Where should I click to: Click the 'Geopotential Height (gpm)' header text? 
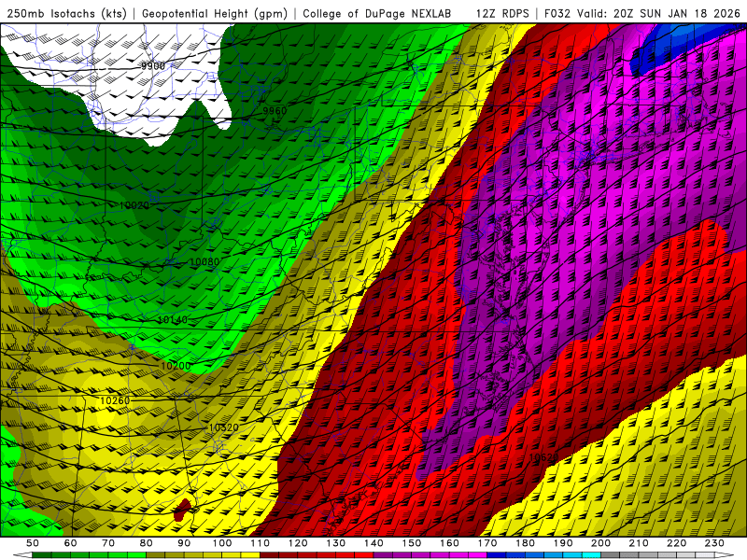point(215,13)
